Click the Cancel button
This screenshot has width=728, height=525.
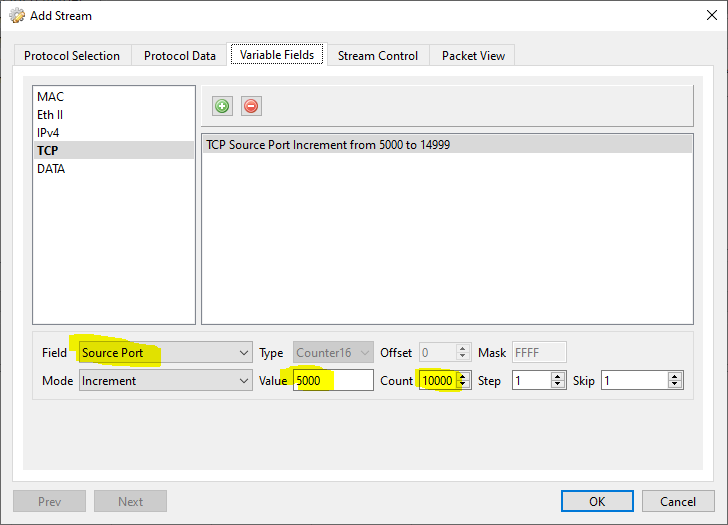[678, 501]
